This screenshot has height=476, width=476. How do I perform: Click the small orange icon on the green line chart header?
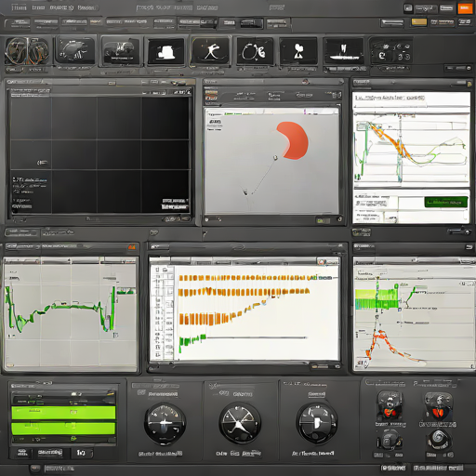(x=132, y=247)
